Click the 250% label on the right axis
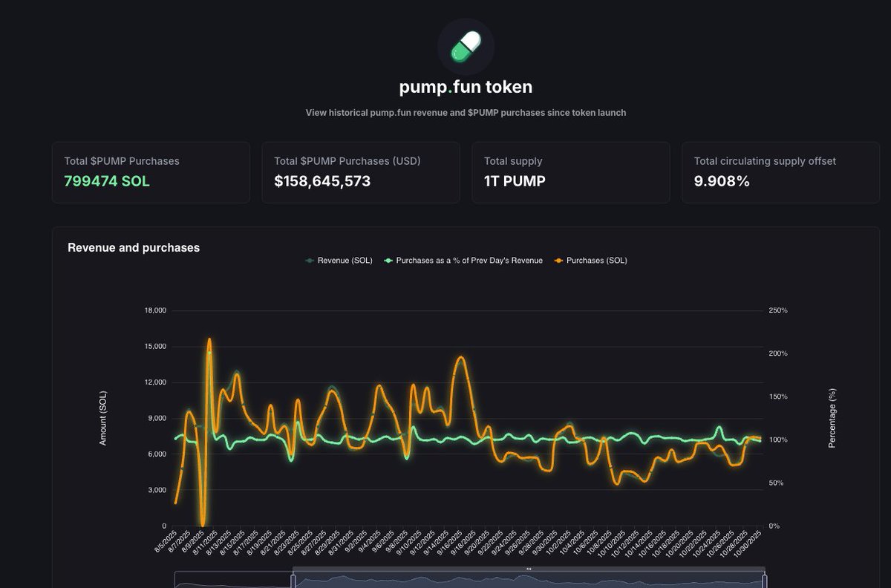891x588 pixels. coord(777,310)
